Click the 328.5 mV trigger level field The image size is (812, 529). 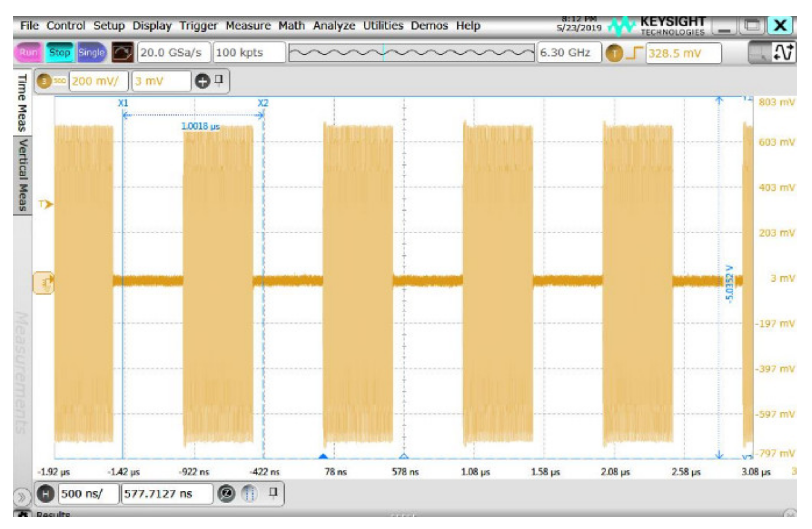pyautogui.click(x=683, y=54)
